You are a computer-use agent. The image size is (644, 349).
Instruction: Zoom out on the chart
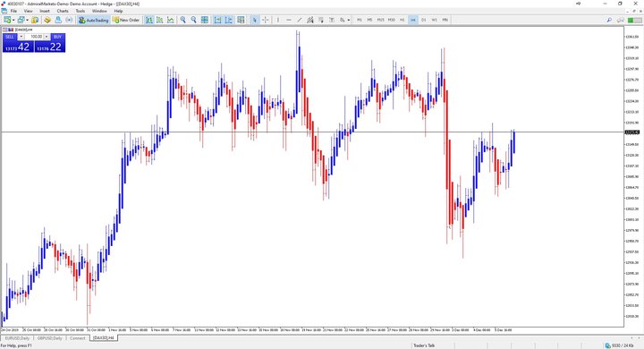(x=193, y=20)
